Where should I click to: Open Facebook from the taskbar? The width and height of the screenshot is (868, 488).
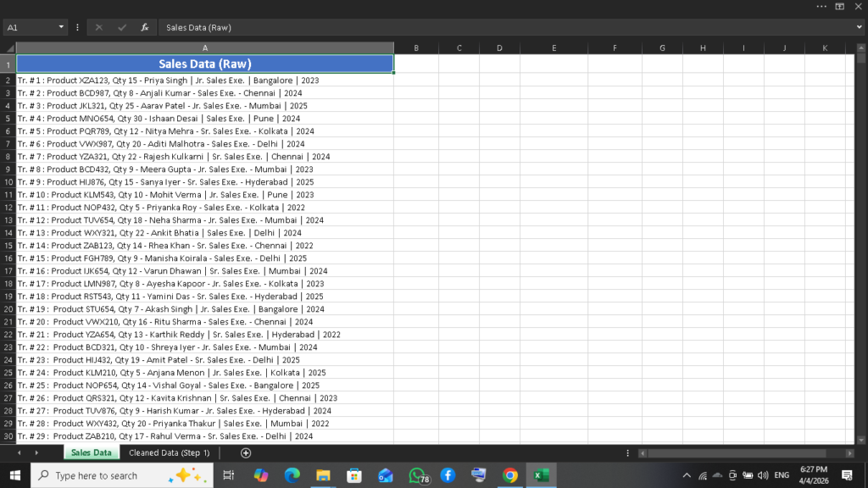pos(448,475)
